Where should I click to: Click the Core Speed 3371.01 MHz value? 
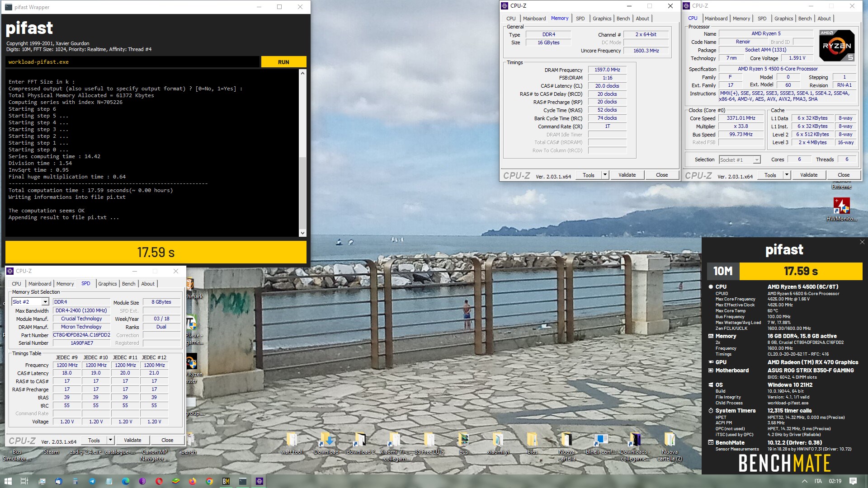pos(741,118)
